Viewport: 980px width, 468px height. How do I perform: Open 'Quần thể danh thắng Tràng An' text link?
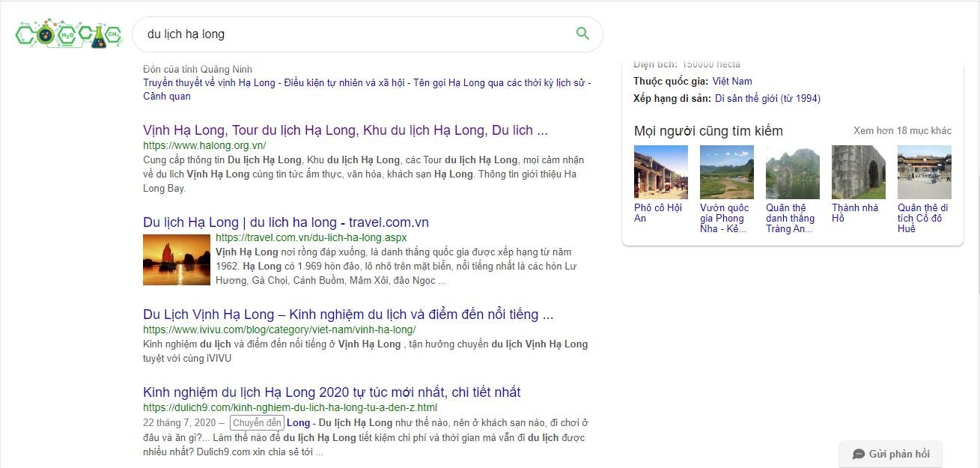[x=791, y=218]
